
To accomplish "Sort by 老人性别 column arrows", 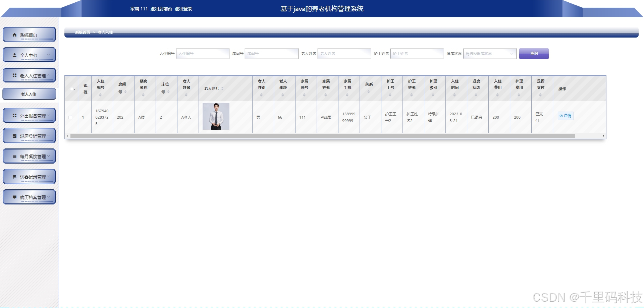I will pyautogui.click(x=261, y=95).
